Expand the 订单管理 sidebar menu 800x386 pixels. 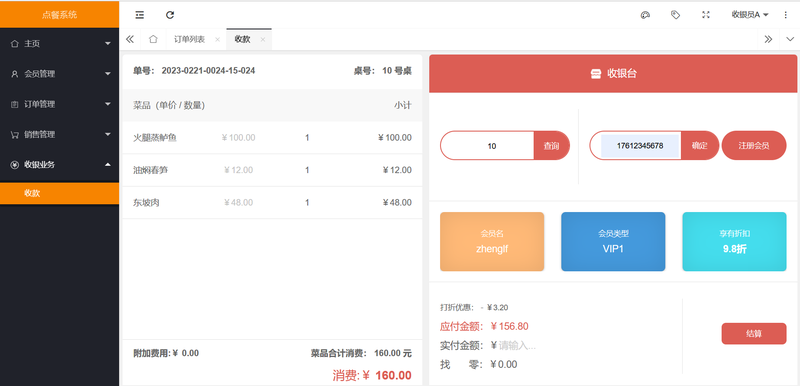pos(60,104)
